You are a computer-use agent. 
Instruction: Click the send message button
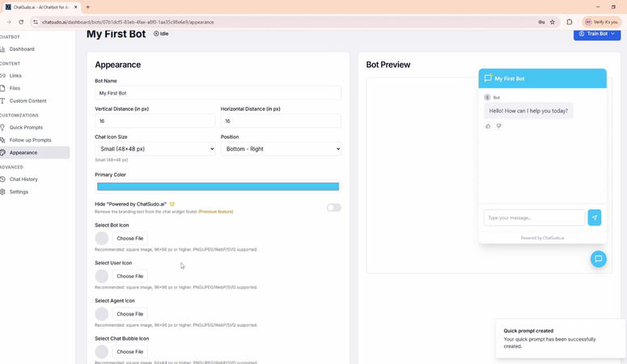(594, 218)
